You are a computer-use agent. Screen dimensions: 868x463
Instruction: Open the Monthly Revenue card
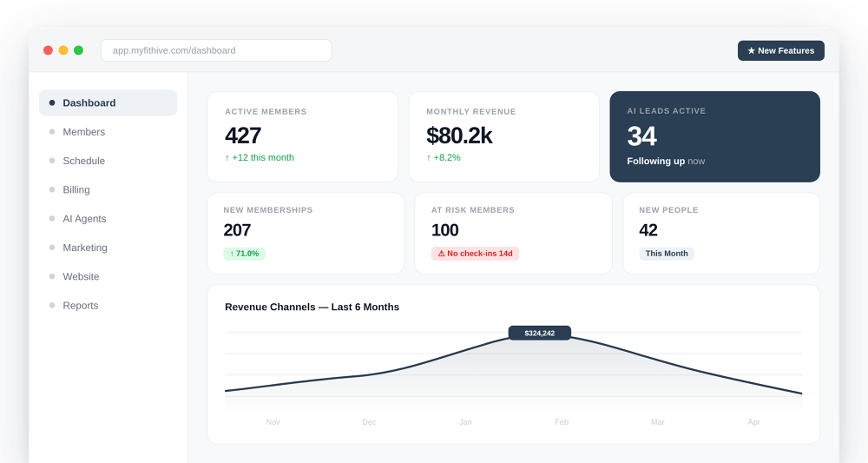point(503,136)
